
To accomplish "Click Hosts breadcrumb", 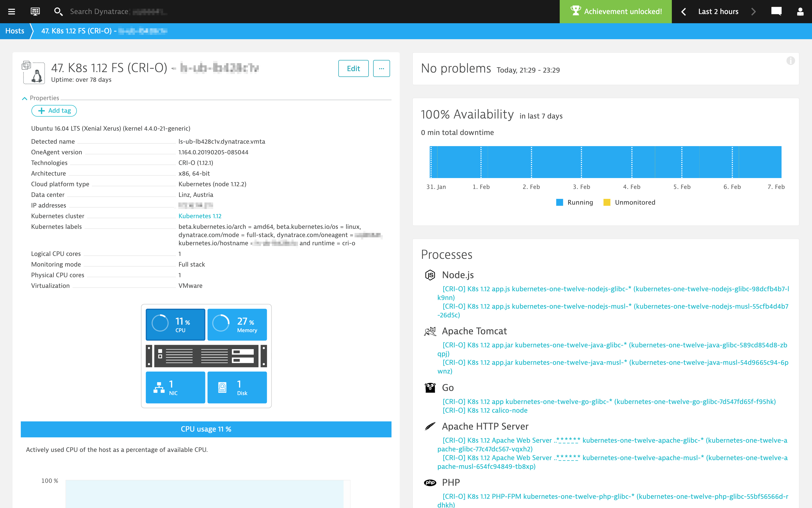I will [x=15, y=31].
